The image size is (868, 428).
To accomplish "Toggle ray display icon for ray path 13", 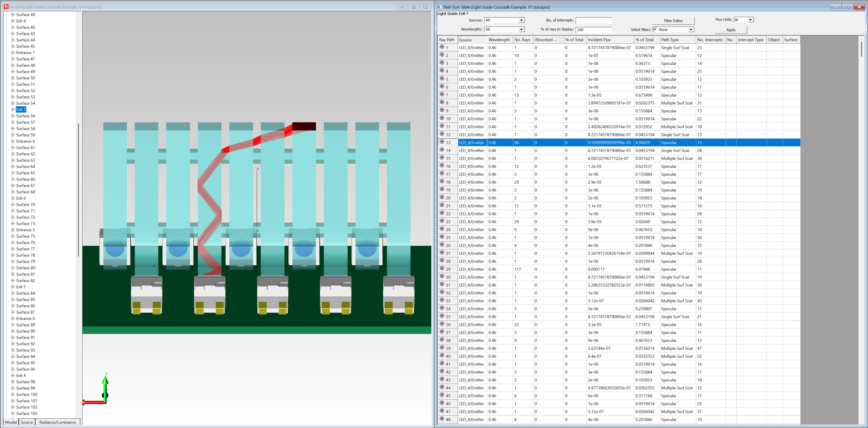I will 442,142.
